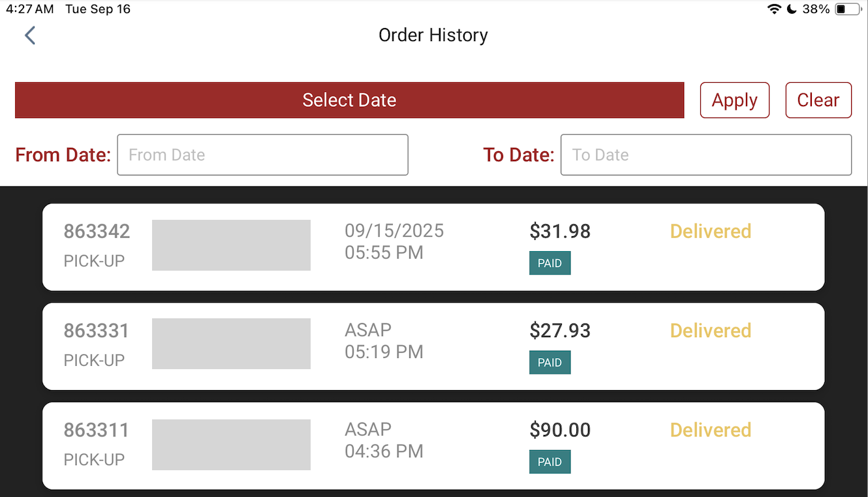Open the From Date picker field
Image resolution: width=868 pixels, height=497 pixels.
[262, 155]
